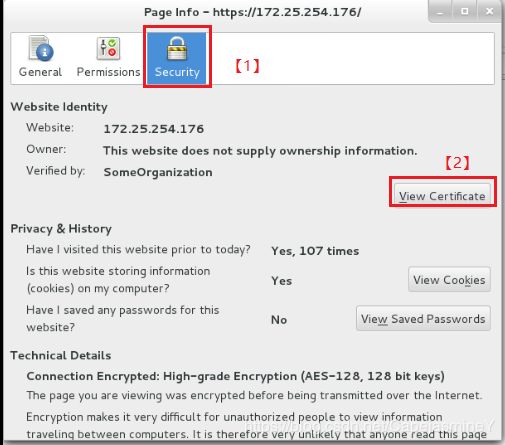This screenshot has width=505, height=445.
Task: Select website value 172.25.254.176
Action: tap(154, 129)
